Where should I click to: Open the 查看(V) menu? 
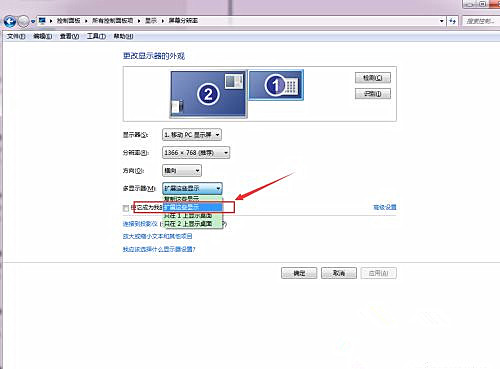click(69, 36)
